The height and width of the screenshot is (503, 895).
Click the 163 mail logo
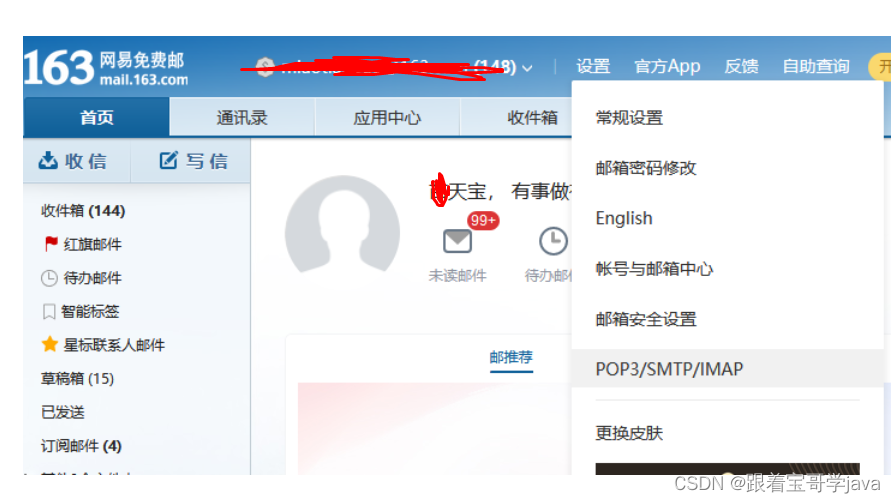point(106,68)
